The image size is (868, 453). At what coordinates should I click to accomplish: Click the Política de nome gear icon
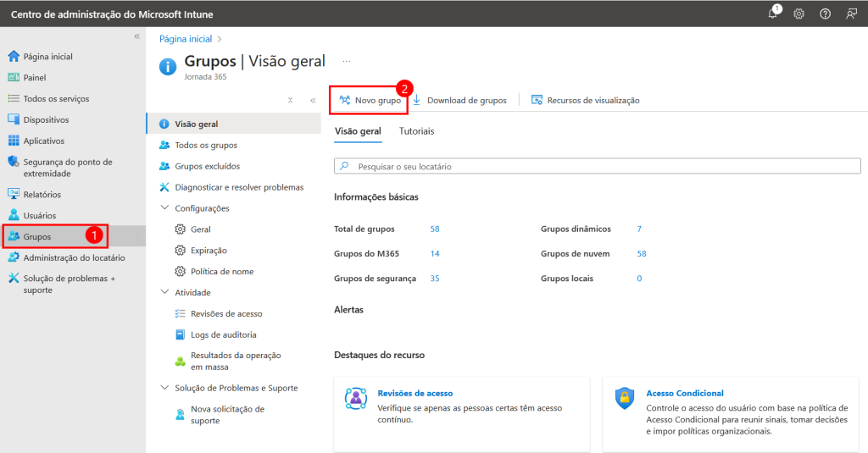[180, 271]
